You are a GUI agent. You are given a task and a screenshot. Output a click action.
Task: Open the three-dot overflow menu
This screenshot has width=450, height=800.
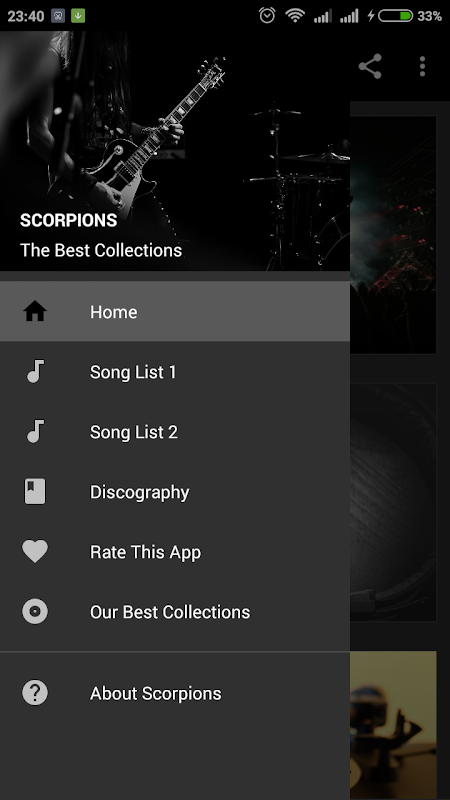[x=422, y=66]
